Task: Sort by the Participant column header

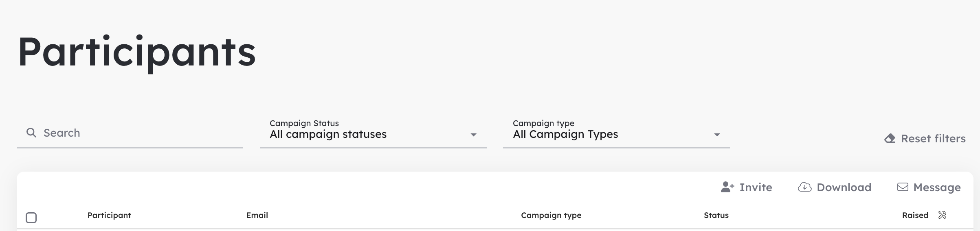Action: coord(109,215)
